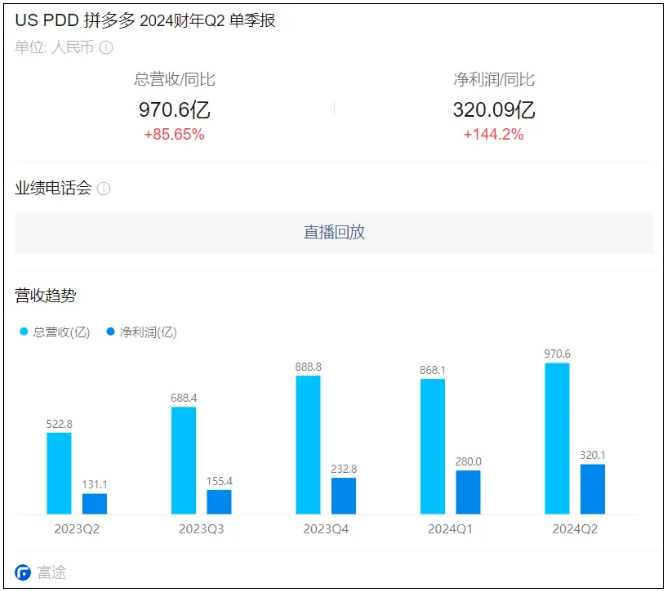667x591 pixels.
Task: Click the 业绩电话会 section title
Action: click(53, 188)
